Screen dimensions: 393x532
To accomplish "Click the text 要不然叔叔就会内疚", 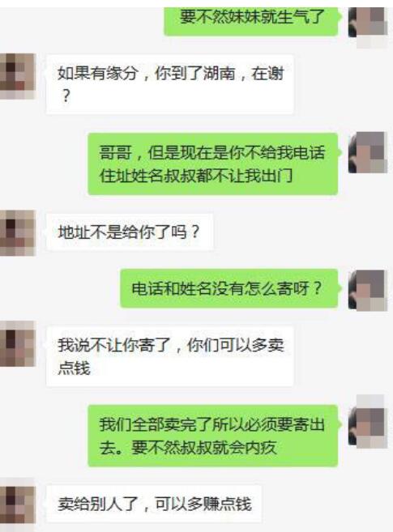I will (x=204, y=448).
